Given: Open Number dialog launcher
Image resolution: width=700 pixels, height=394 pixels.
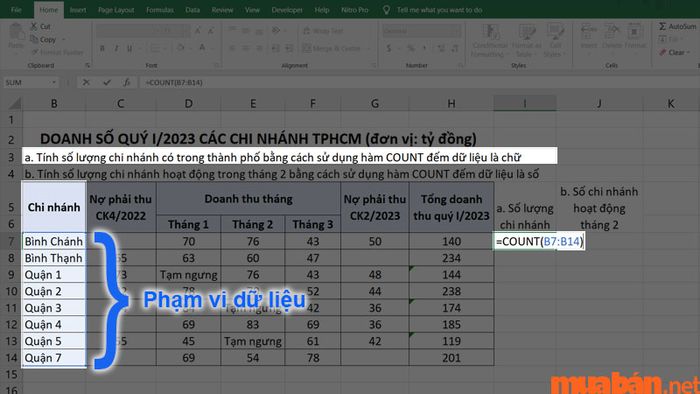Looking at the screenshot, I should pos(460,66).
